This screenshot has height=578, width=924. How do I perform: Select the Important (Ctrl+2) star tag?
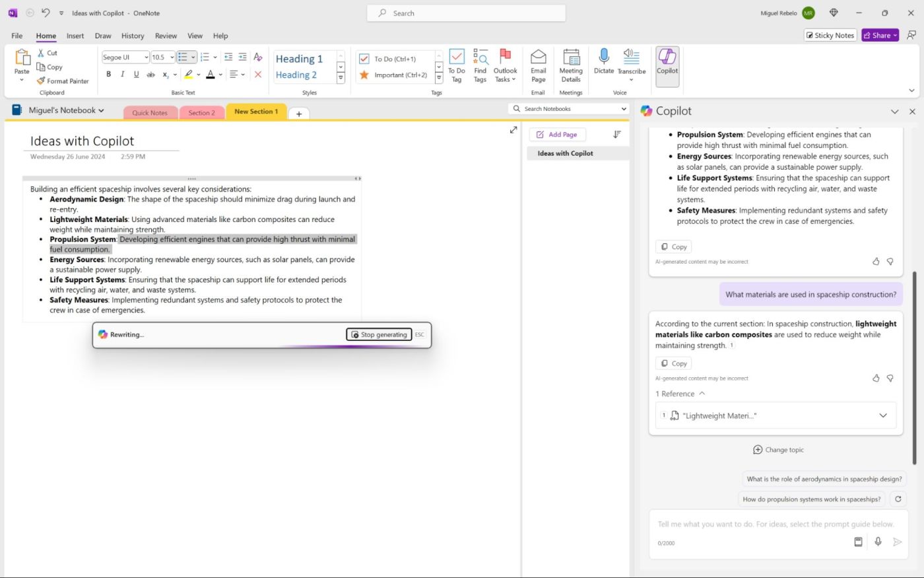pos(395,75)
